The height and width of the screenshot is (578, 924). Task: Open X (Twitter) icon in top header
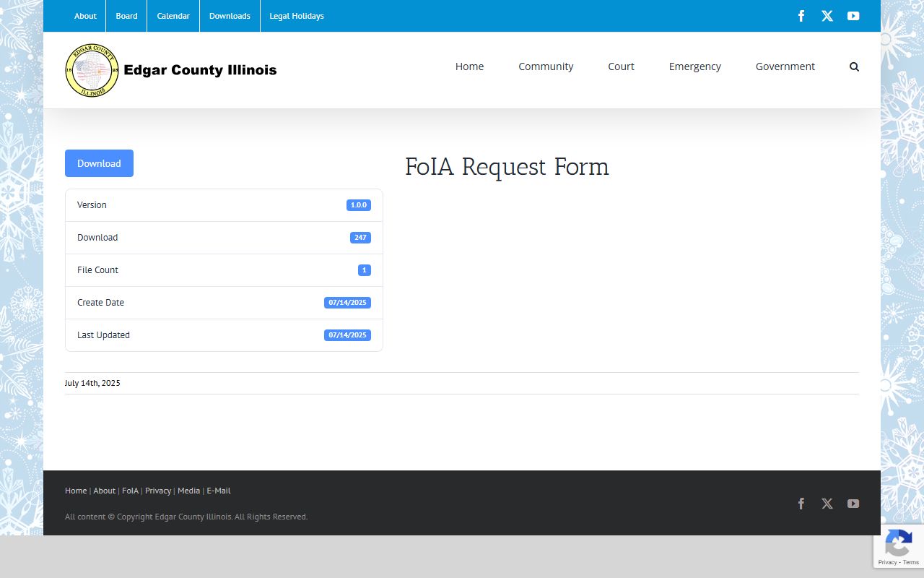click(x=827, y=16)
